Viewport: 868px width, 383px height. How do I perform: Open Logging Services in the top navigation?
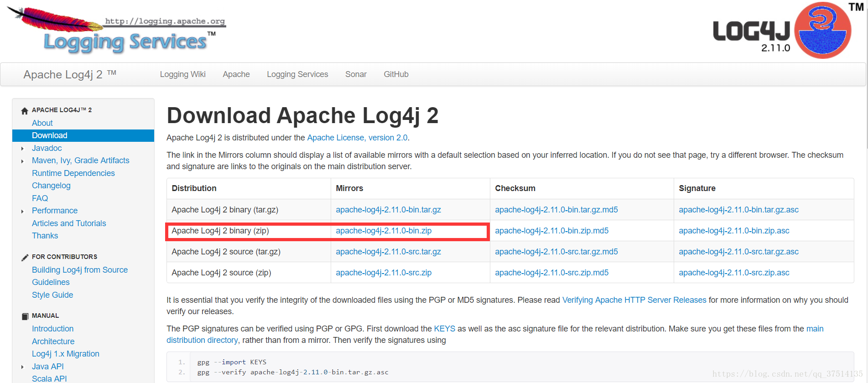click(297, 74)
